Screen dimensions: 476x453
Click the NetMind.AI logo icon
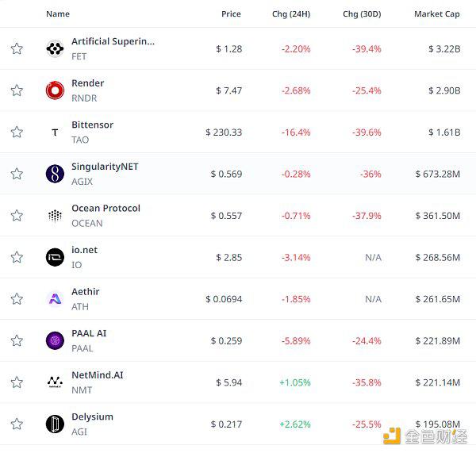pyautogui.click(x=55, y=382)
